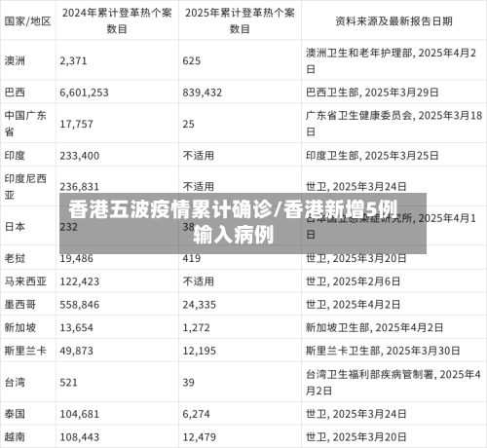Select the value '108,443' for 越南
The image size is (487, 448).
coord(80,437)
